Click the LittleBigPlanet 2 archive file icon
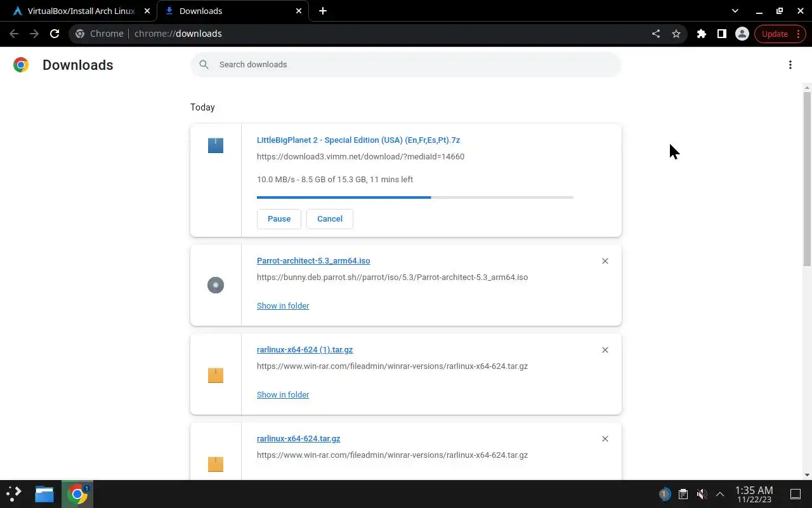 pos(216,145)
